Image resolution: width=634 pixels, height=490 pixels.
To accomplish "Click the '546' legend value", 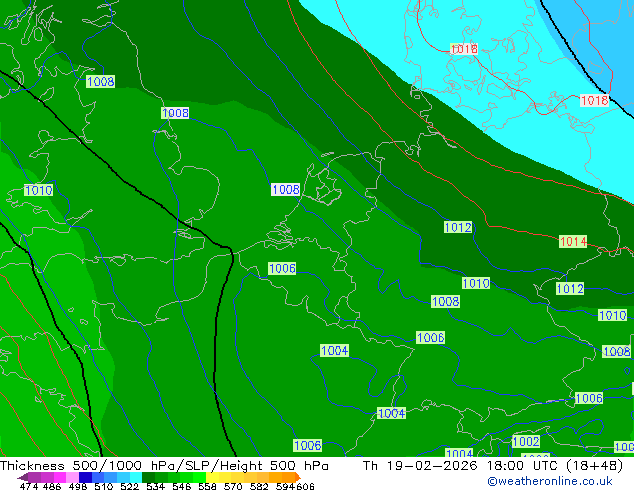I will click(x=182, y=486).
